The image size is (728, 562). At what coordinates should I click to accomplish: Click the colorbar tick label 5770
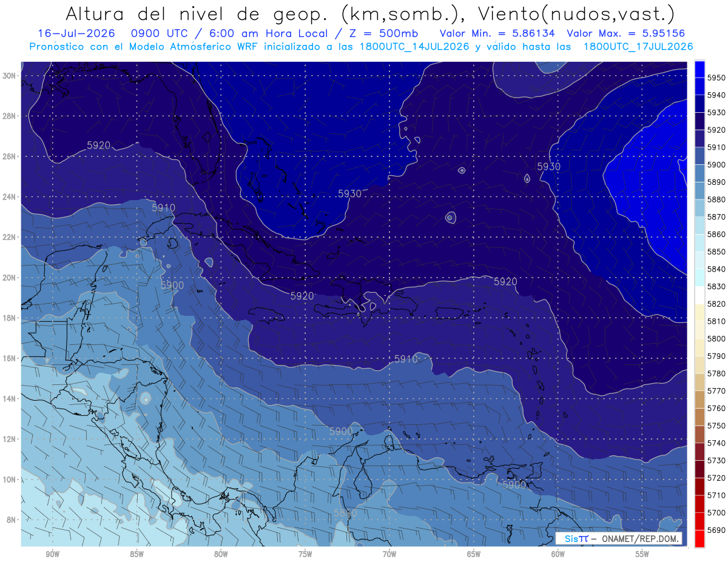(716, 390)
